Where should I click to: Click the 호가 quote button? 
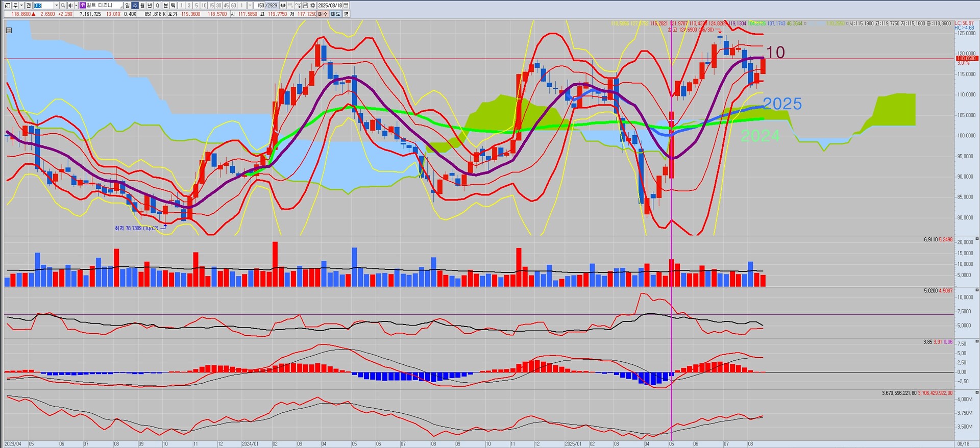[x=173, y=14]
